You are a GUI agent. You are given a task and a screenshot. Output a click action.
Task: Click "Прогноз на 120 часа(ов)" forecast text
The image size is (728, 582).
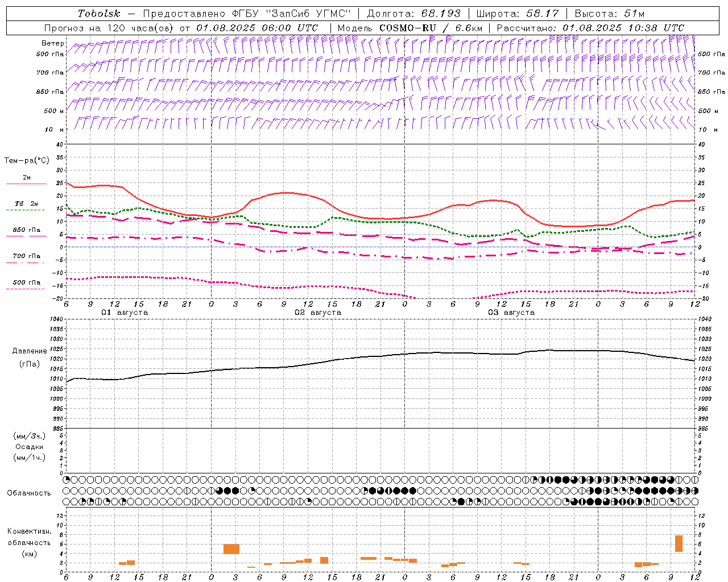[x=110, y=28]
